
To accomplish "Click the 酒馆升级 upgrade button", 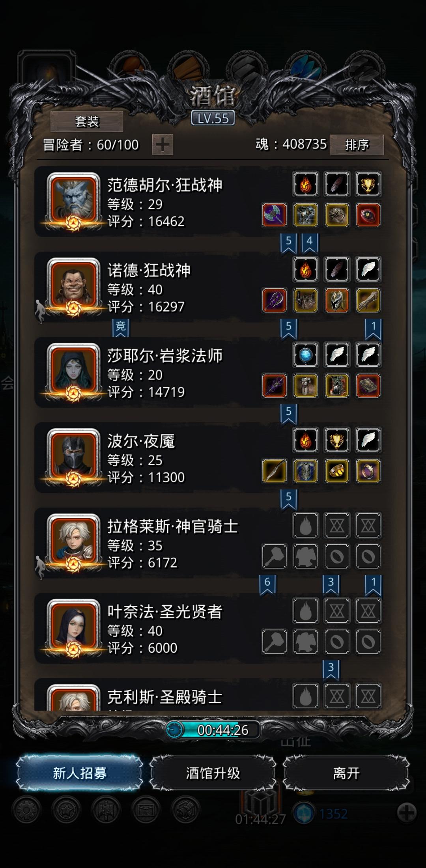I will point(213,773).
